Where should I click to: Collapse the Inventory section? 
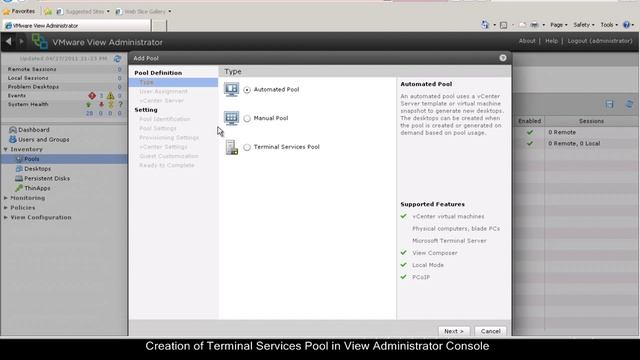coord(6,149)
